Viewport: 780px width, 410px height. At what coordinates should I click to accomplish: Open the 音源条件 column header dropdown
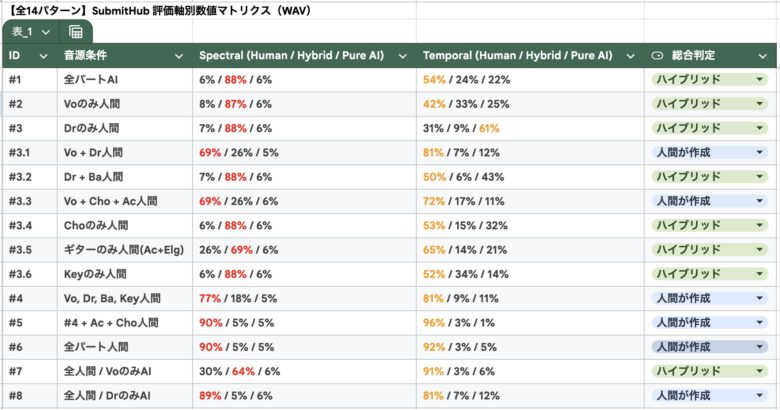pyautogui.click(x=179, y=56)
